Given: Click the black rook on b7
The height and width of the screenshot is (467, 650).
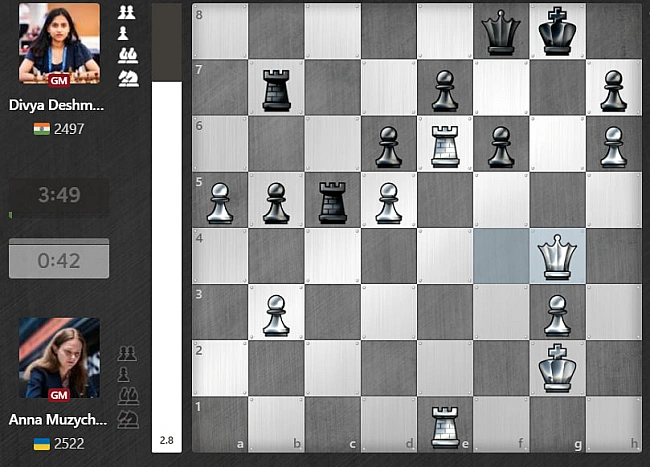Looking at the screenshot, I should [276, 88].
